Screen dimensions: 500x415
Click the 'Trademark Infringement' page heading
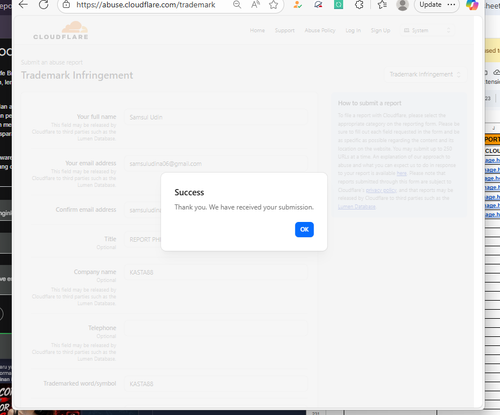click(x=77, y=75)
